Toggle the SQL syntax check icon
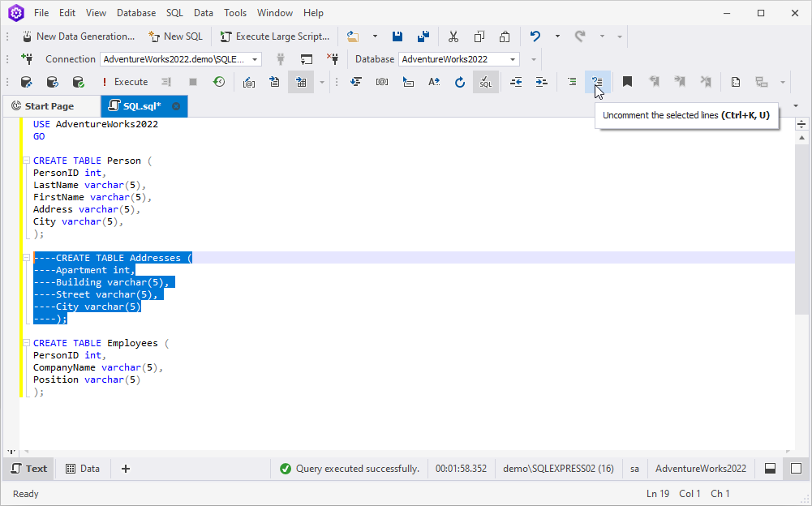The image size is (812, 506). (x=486, y=82)
